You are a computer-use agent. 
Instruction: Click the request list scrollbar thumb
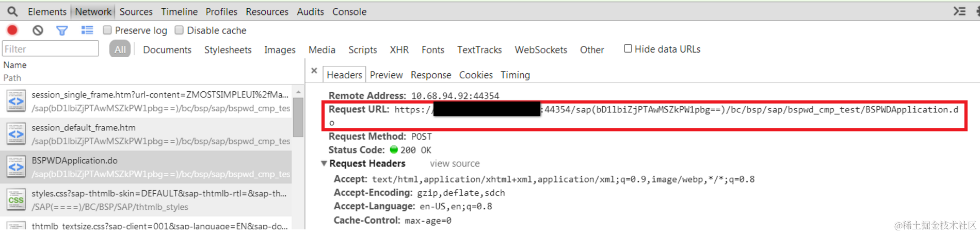point(298,117)
